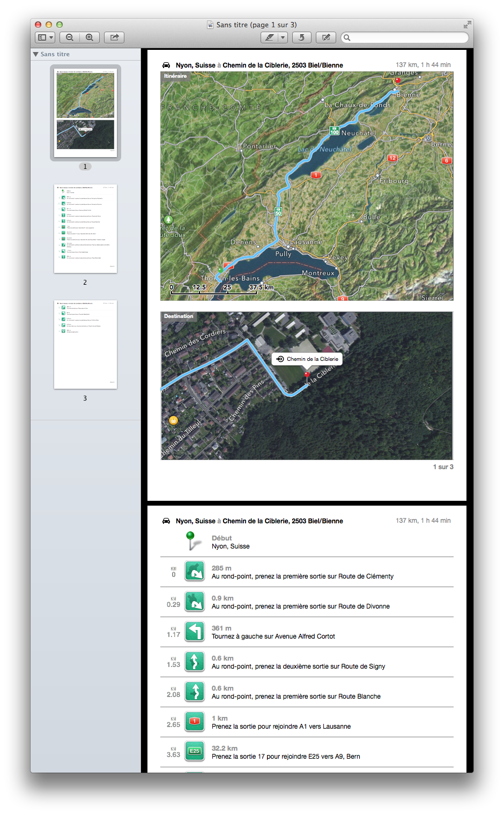Click the zoom in magnifier button
Screen dimensions: 504x815
[x=90, y=38]
